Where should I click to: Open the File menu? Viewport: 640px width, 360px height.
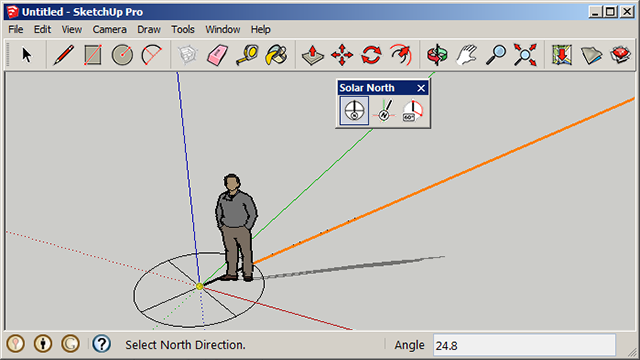point(16,29)
